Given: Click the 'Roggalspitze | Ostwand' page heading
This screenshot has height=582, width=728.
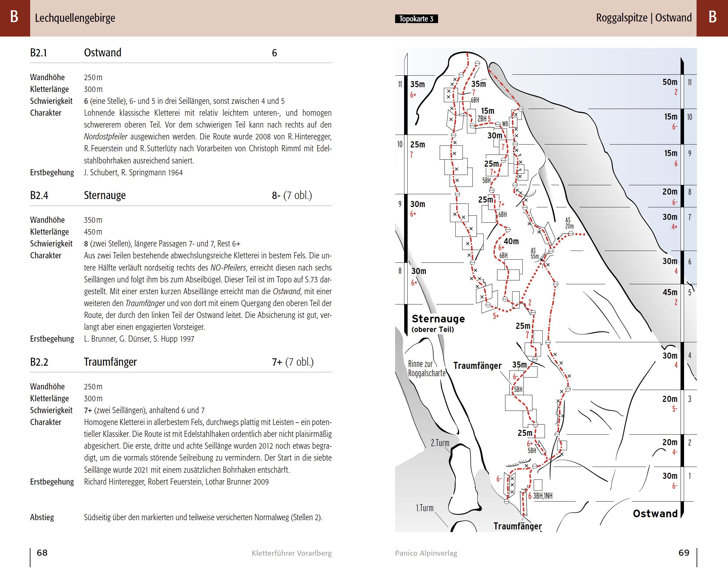Looking at the screenshot, I should pyautogui.click(x=644, y=18).
